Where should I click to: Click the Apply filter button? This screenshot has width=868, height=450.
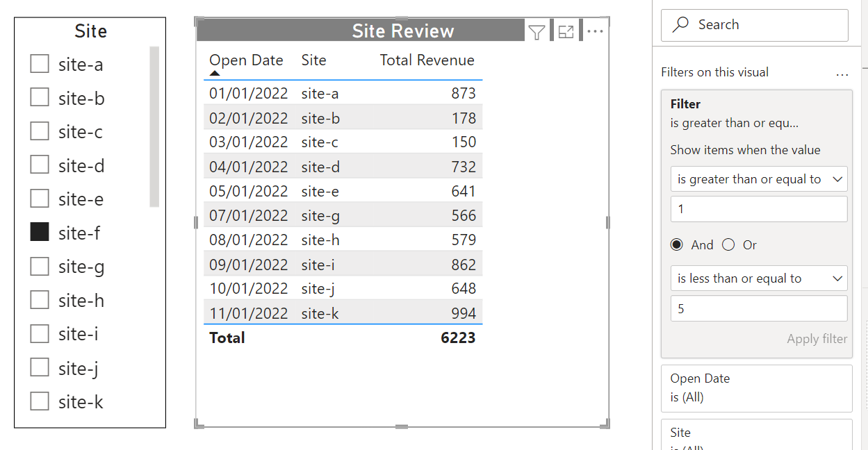coord(817,339)
